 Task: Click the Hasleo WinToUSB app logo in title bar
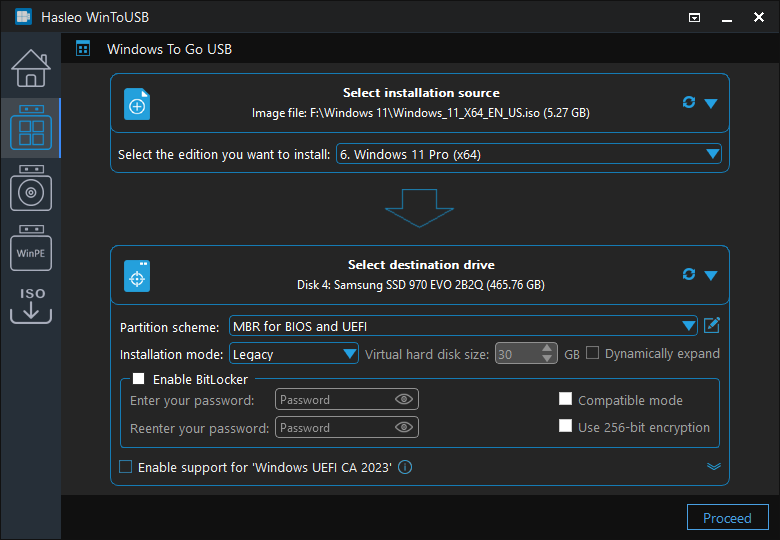pyautogui.click(x=23, y=17)
